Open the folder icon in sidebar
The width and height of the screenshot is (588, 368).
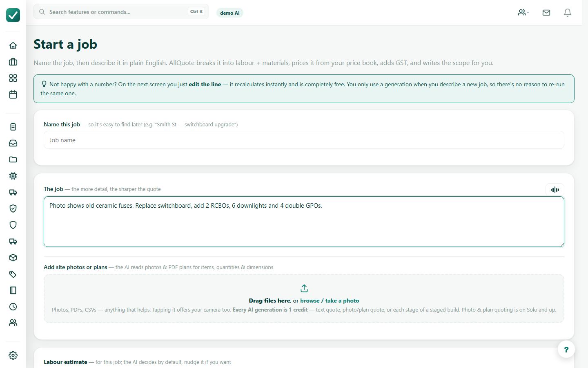click(13, 159)
